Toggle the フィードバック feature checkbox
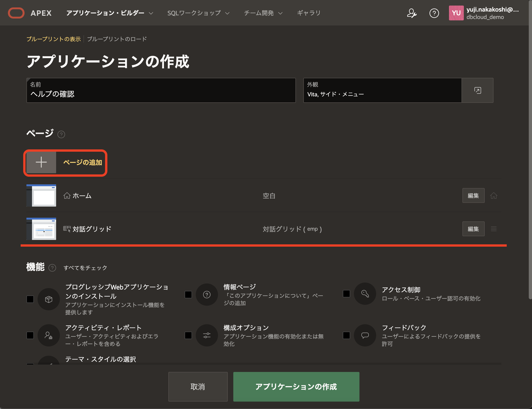This screenshot has height=409, width=532. tap(346, 335)
